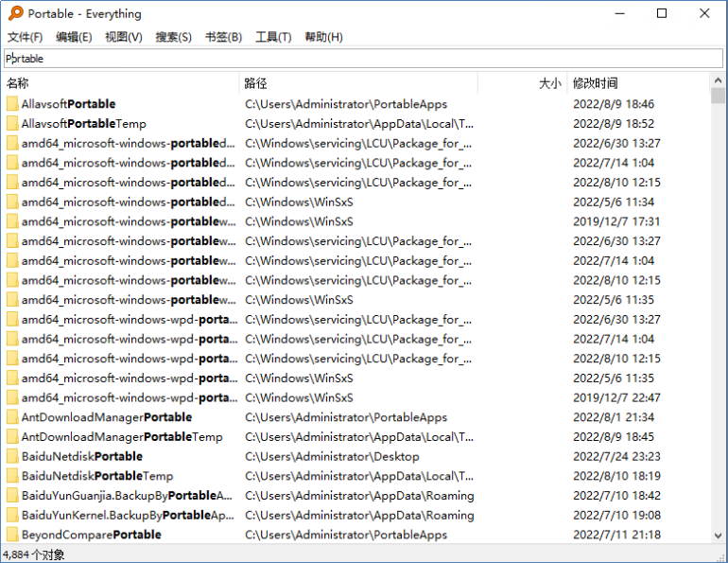This screenshot has width=728, height=563.
Task: Click date 2019/12/7 22:47
Action: pyautogui.click(x=616, y=397)
